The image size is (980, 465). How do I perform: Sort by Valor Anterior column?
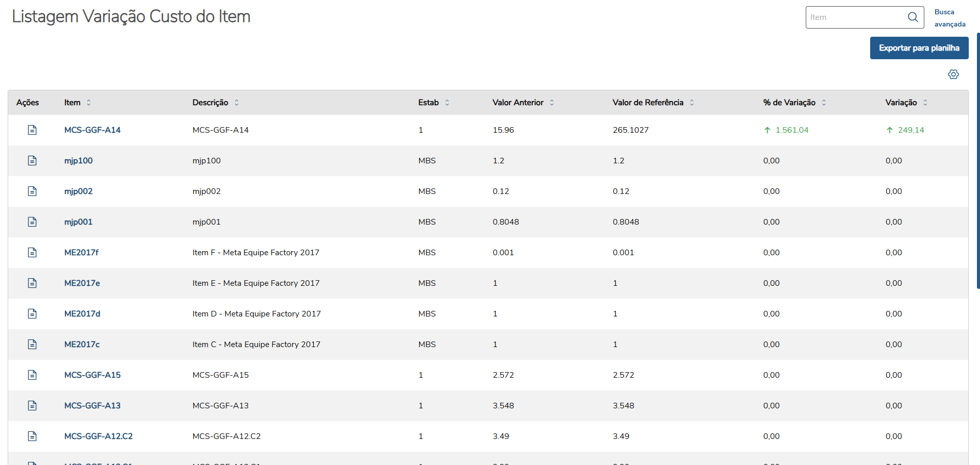click(x=552, y=103)
